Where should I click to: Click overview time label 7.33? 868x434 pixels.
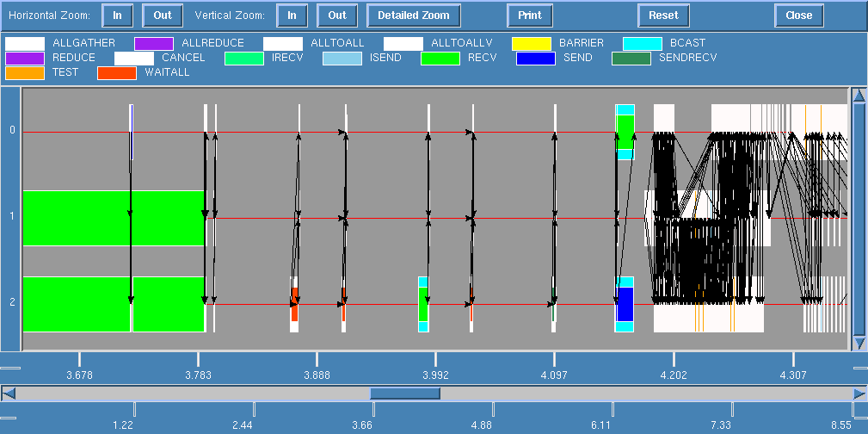coord(720,425)
